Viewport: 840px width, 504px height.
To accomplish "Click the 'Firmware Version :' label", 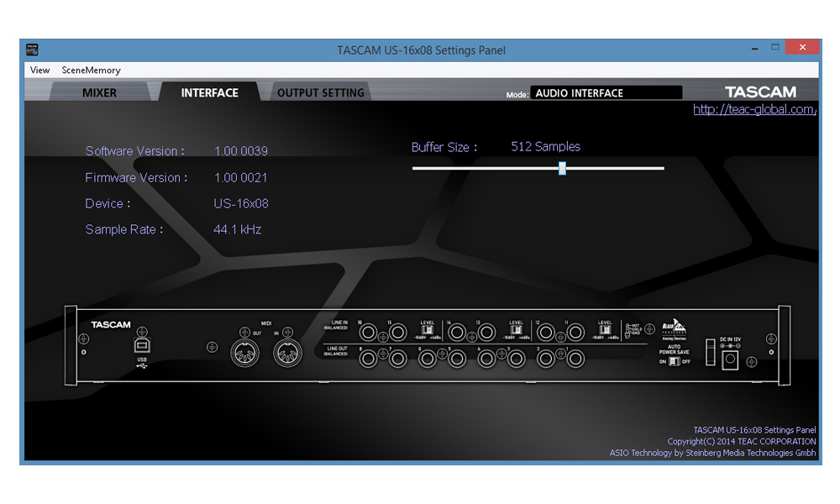I will 136,178.
